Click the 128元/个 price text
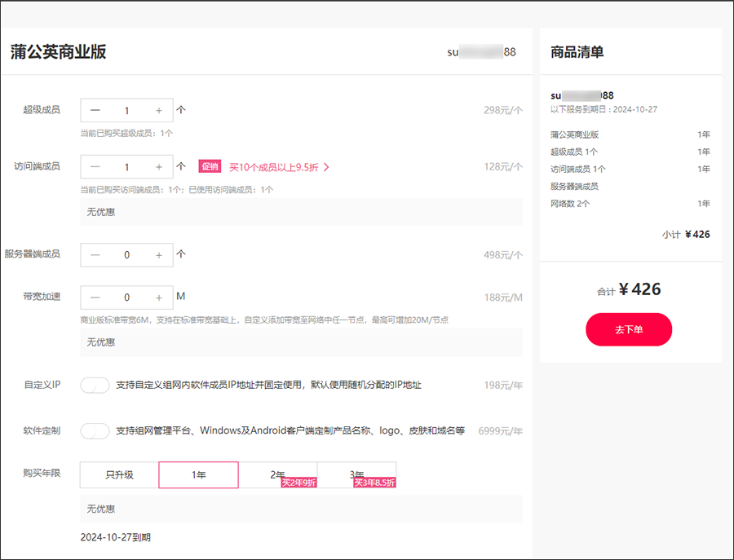Viewport: 734px width, 560px height. [x=503, y=167]
